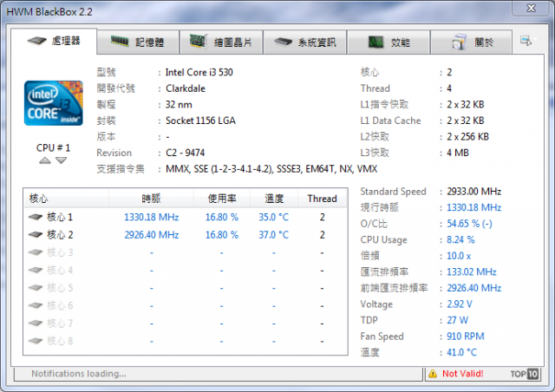Click the 4 MB L3 cache value
This screenshot has width=555, height=392.
coord(458,153)
